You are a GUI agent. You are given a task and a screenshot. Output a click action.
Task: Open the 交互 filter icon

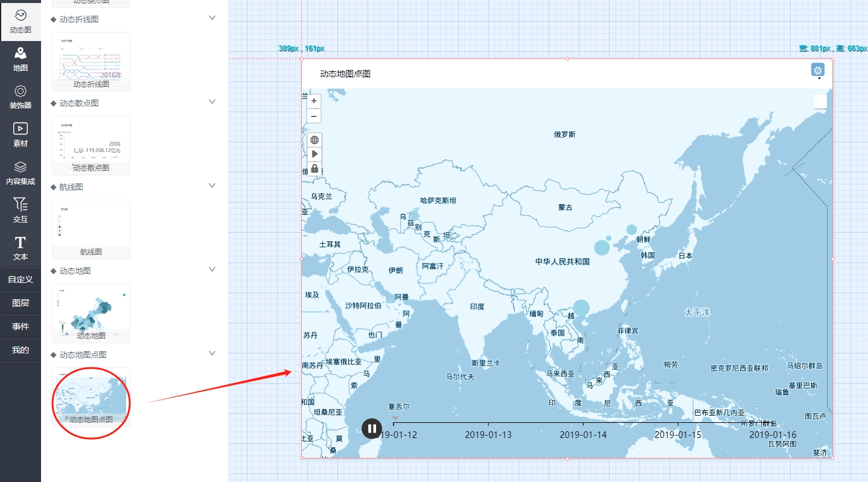[21, 211]
